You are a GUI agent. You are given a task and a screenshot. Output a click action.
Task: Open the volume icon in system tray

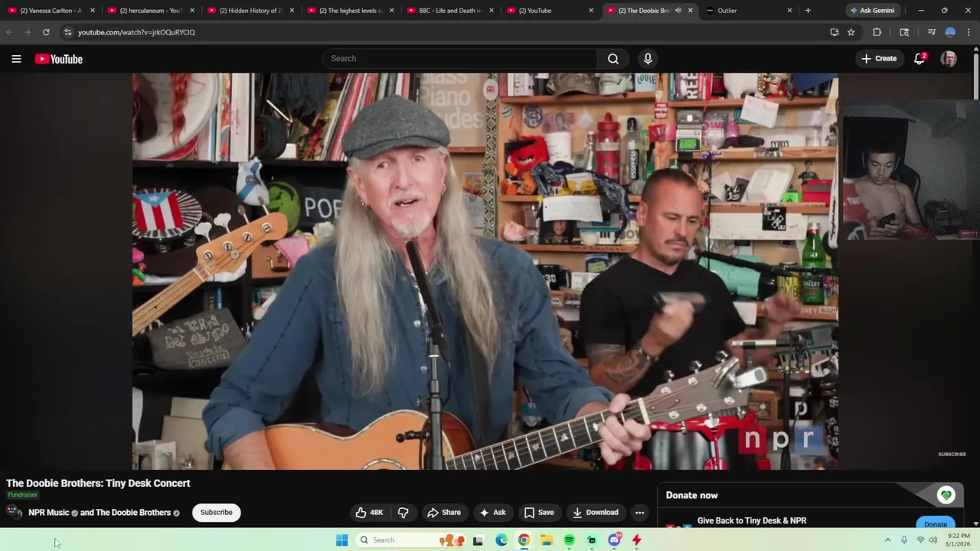point(933,540)
